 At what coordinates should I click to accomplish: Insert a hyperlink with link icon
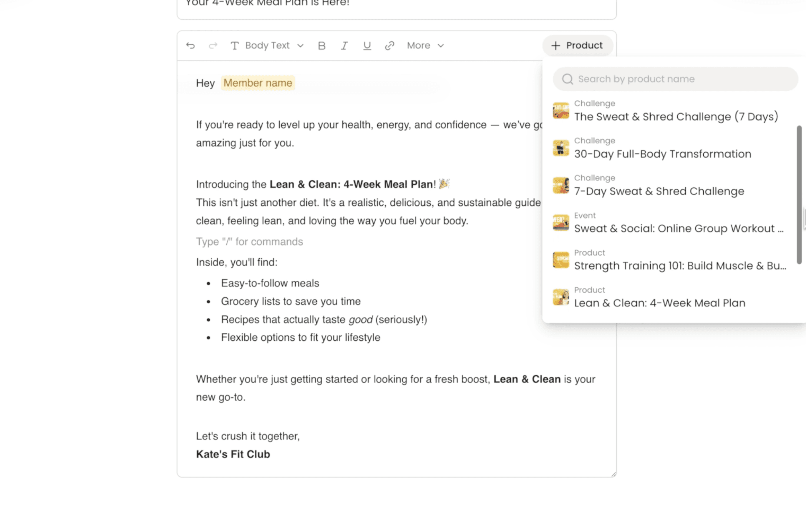389,46
